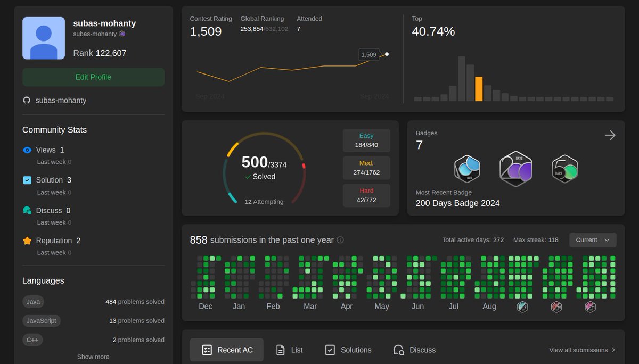Click the Total active days: 272 text
The width and height of the screenshot is (639, 364).
(x=473, y=240)
